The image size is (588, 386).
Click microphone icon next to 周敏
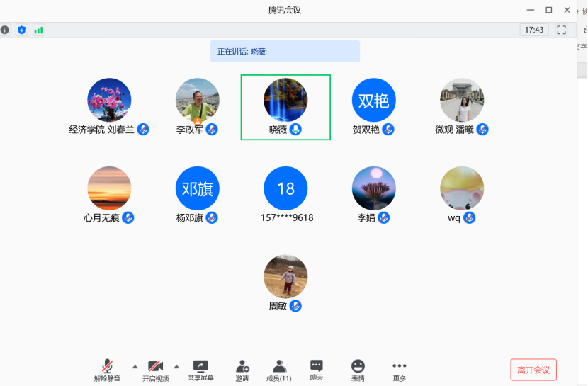pyautogui.click(x=296, y=306)
